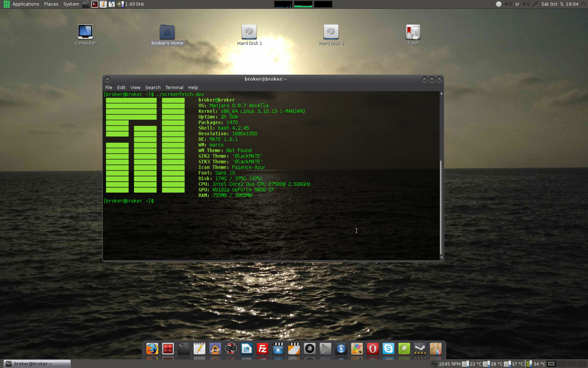Expand the Places menu

tap(51, 4)
